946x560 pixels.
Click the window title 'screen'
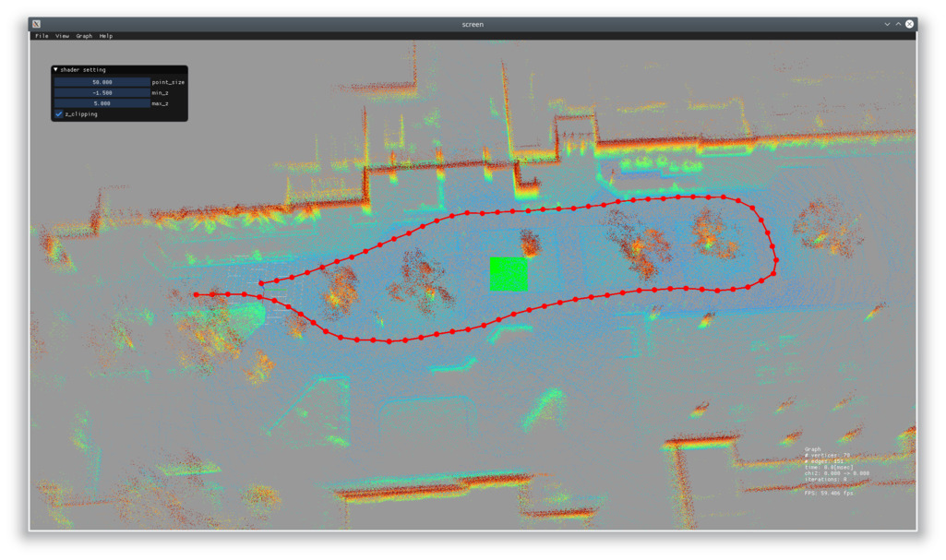point(473,25)
